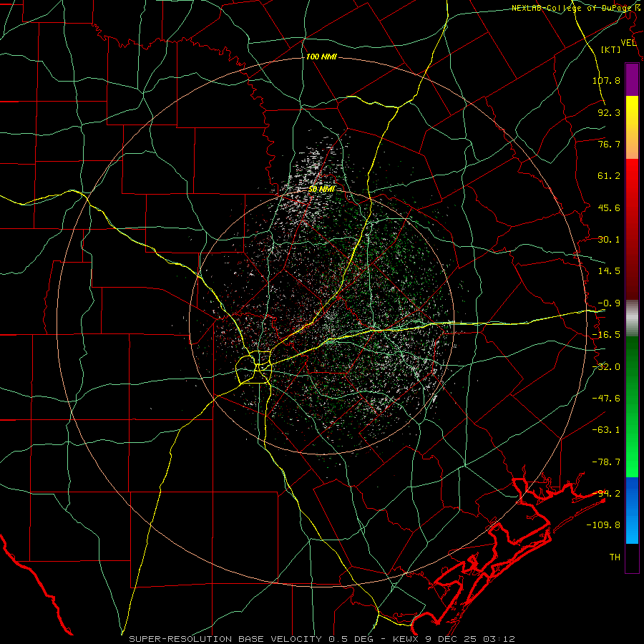Pick the blue segment of color bar
Screen dimensions: 644x644
pyautogui.click(x=632, y=510)
